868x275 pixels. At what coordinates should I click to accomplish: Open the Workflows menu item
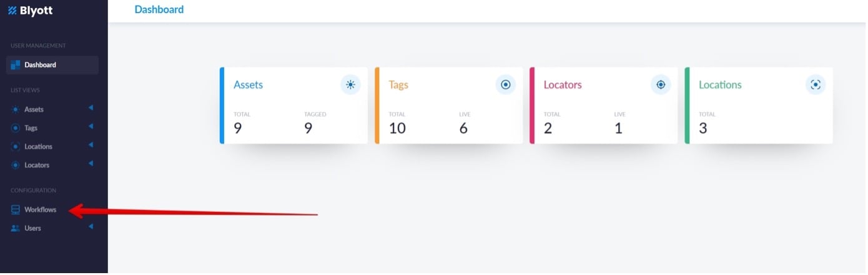pos(40,210)
